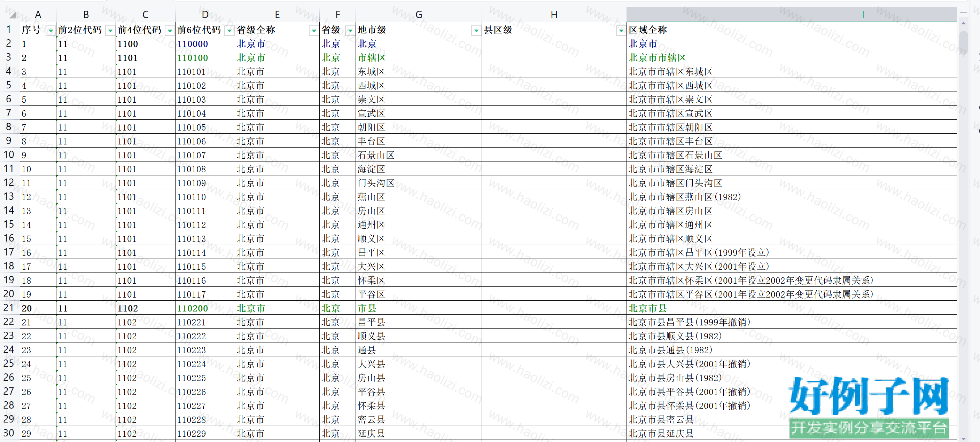
Task: Click the 省级全称 header cell
Action: coord(277,30)
